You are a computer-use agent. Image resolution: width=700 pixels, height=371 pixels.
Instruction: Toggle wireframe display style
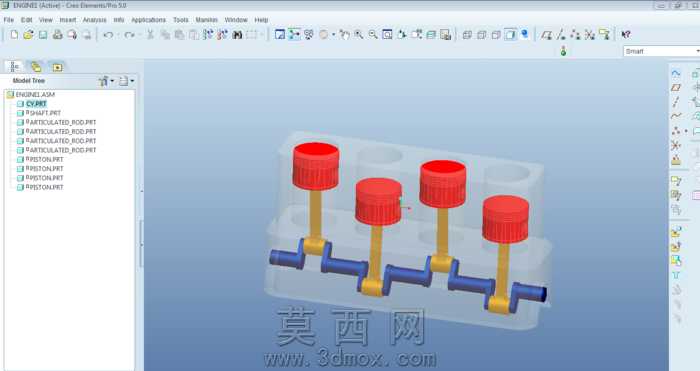coord(467,34)
